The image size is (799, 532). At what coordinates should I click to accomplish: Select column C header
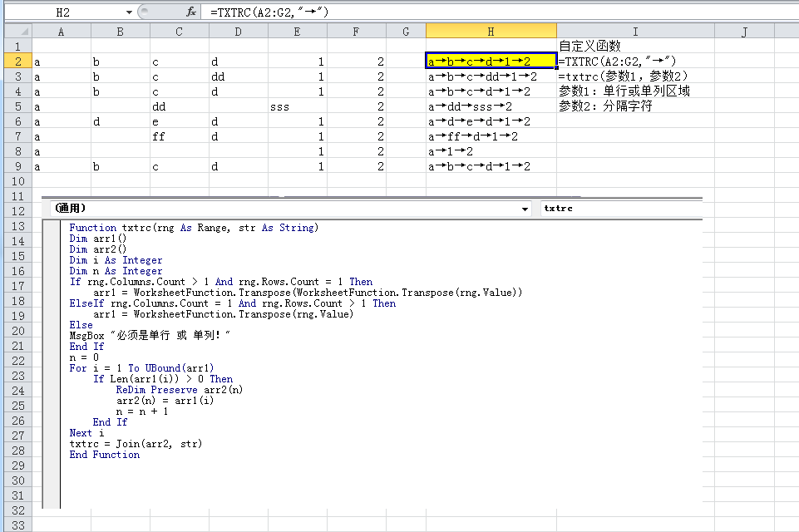(x=180, y=31)
